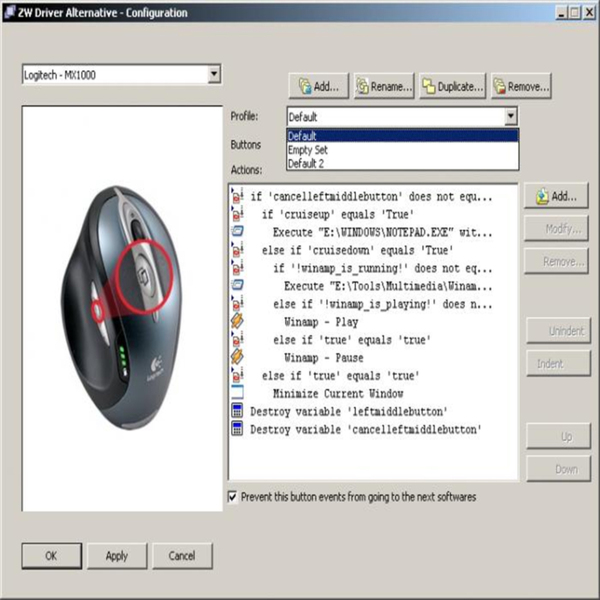Screen dimensions: 600x600
Task: Click the Winamp - Play action icon
Action: 237,321
